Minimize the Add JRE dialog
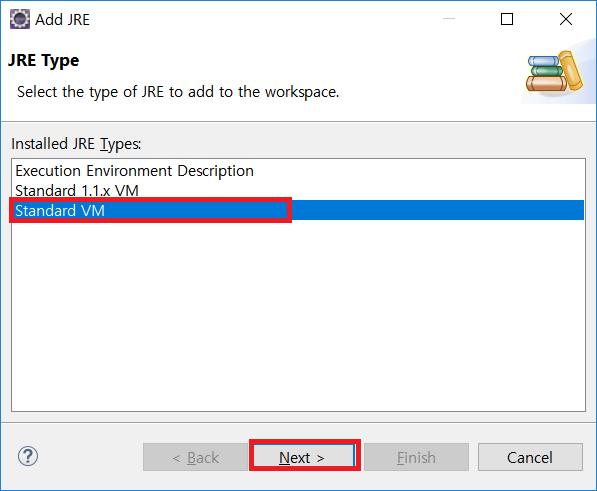The width and height of the screenshot is (597, 491). tap(449, 19)
